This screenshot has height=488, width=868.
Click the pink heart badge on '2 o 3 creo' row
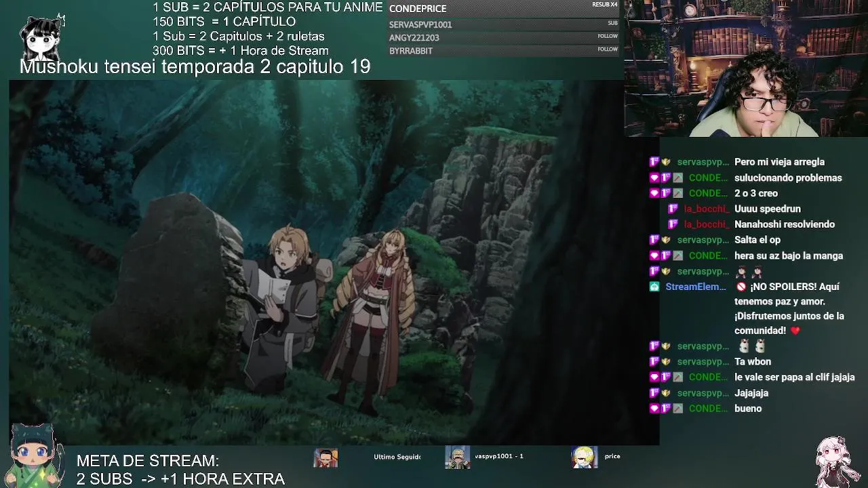654,193
